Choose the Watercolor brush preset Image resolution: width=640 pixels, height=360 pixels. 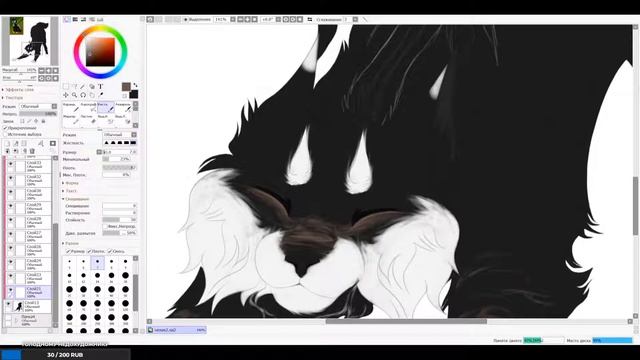123,107
